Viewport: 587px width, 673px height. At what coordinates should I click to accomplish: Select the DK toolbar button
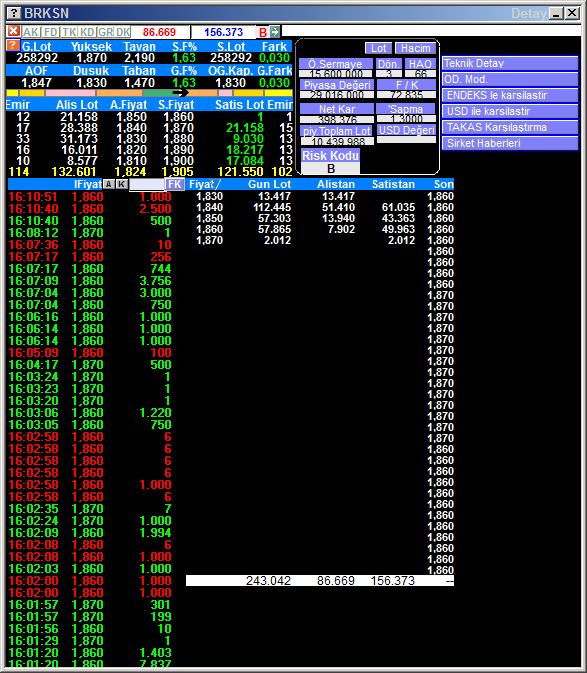point(123,32)
